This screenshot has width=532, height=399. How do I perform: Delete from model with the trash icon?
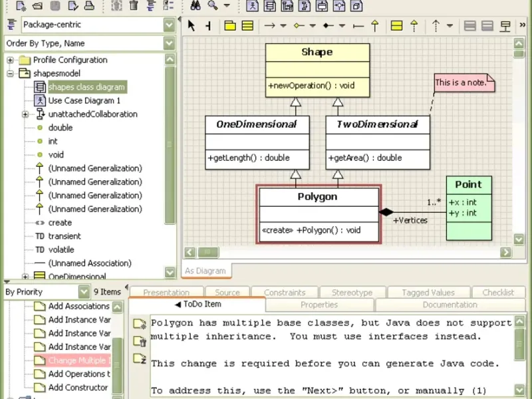[134, 5]
